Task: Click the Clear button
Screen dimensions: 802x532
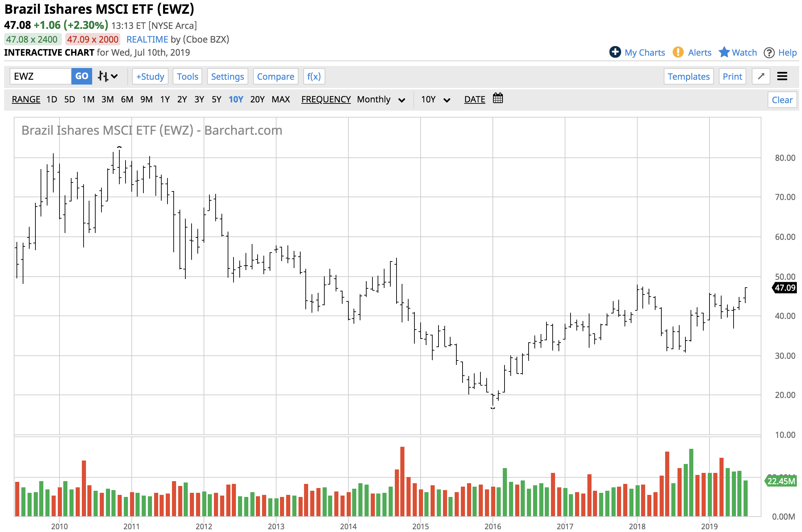Action: tap(782, 100)
